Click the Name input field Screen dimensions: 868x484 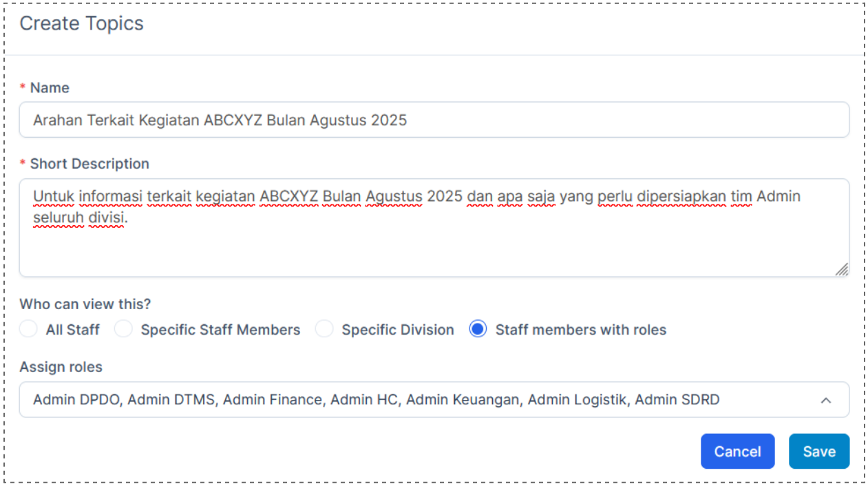[x=434, y=120]
